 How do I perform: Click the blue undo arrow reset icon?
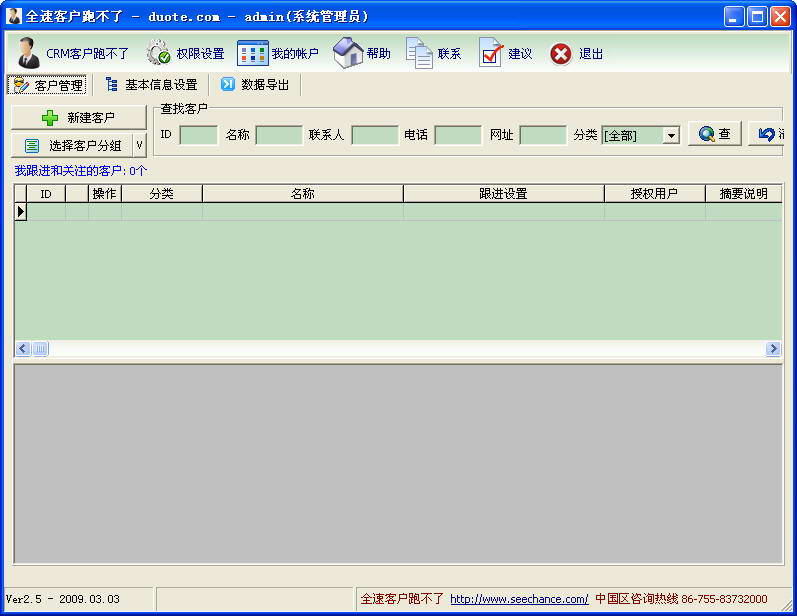[x=767, y=134]
